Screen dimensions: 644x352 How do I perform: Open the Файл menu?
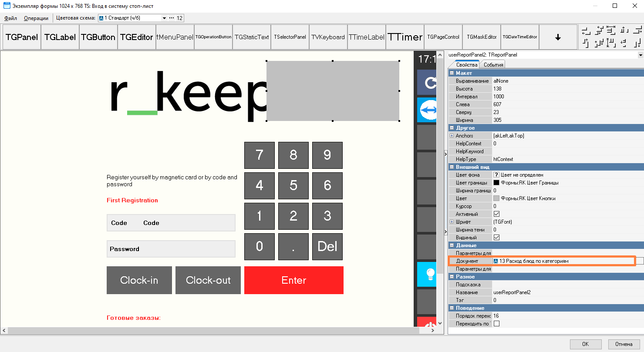click(x=11, y=18)
